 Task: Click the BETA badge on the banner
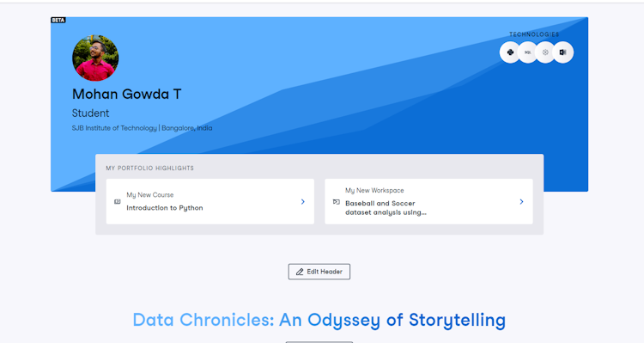coord(58,20)
